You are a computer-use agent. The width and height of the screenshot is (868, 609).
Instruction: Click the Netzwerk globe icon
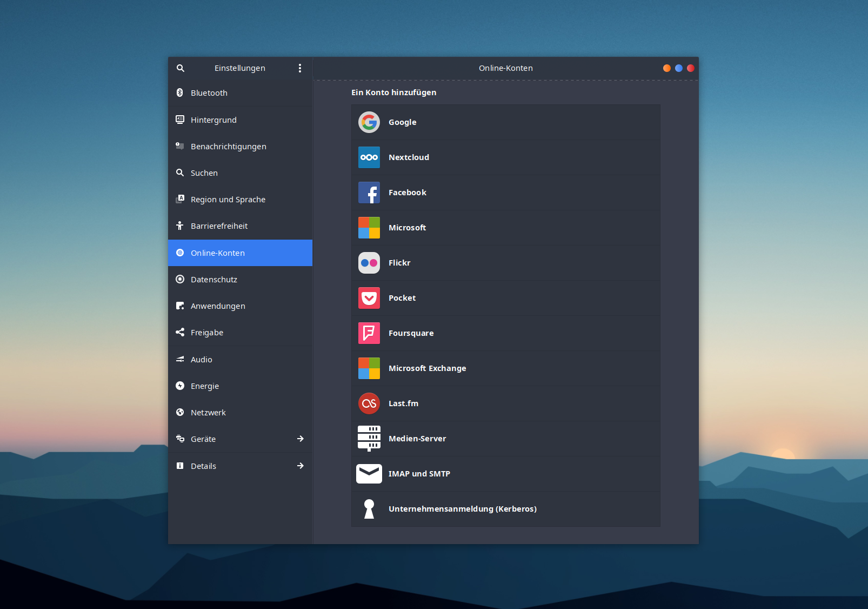coord(180,412)
